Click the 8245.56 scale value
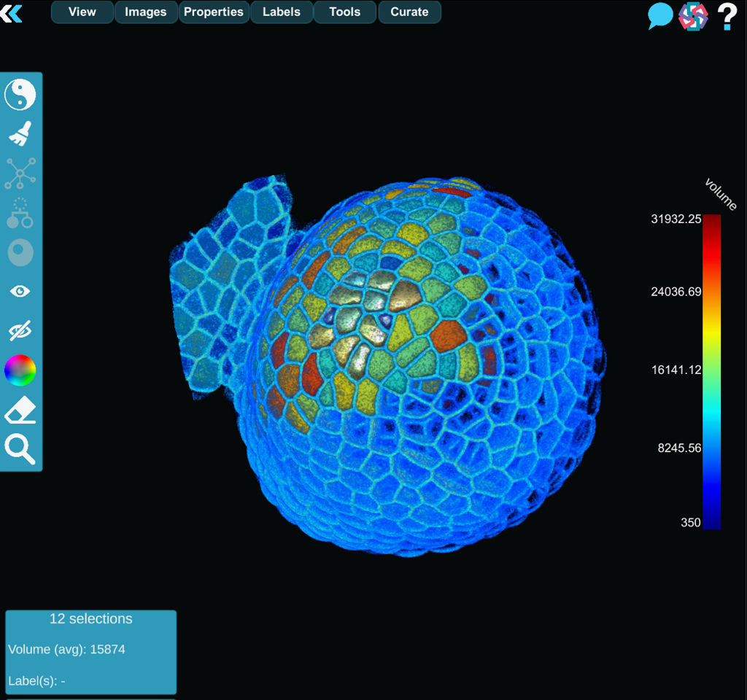Screen dimensions: 747x700 pyautogui.click(x=679, y=448)
